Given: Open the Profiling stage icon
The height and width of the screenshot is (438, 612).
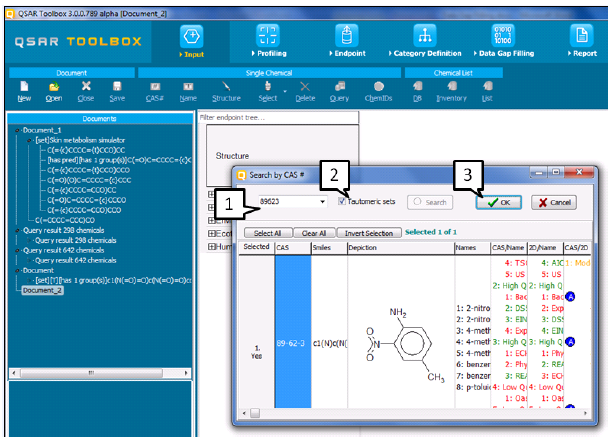Looking at the screenshot, I should pyautogui.click(x=268, y=36).
